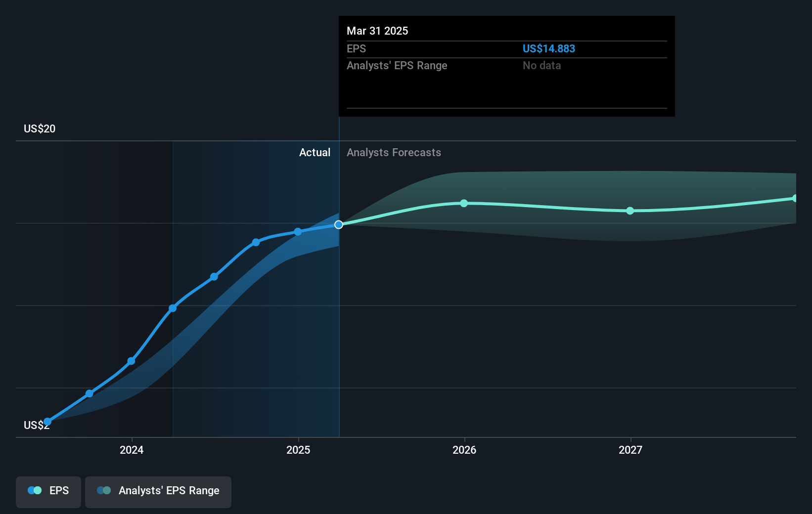Click the 2026 x-axis label

click(x=464, y=450)
